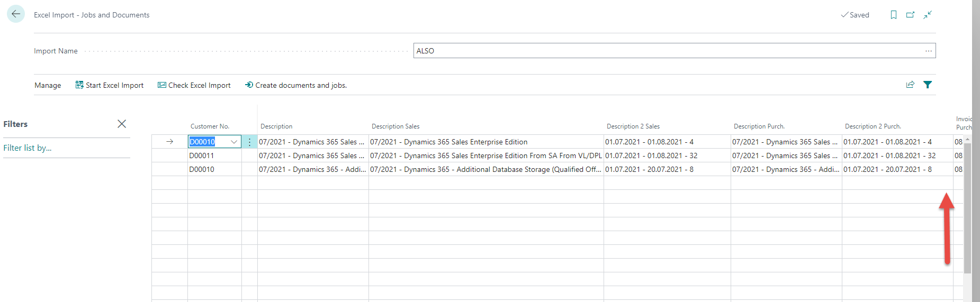The height and width of the screenshot is (302, 980).
Task: Select the row indicator arrow of first row
Action: pyautogui.click(x=169, y=142)
